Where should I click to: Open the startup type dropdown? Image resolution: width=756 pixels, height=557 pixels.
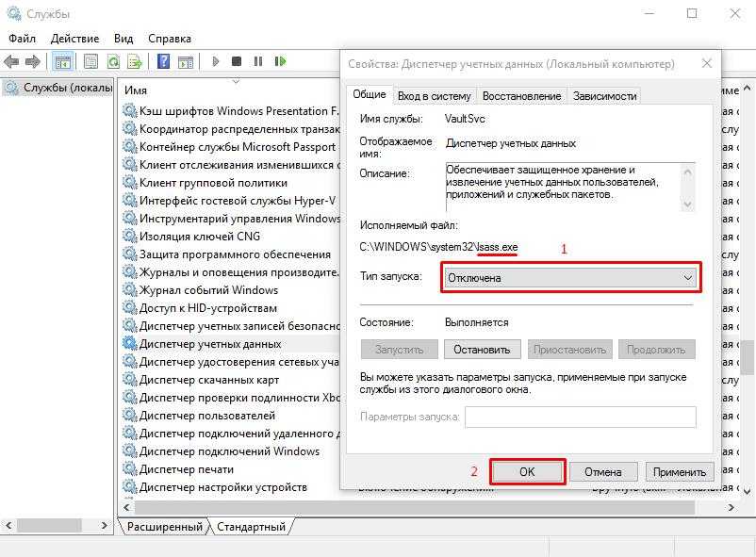(570, 278)
